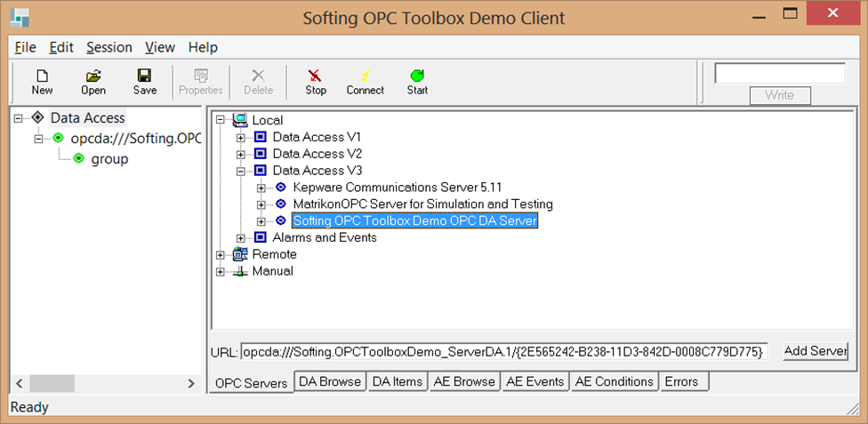Switch to the DA Browse tab

(x=330, y=381)
